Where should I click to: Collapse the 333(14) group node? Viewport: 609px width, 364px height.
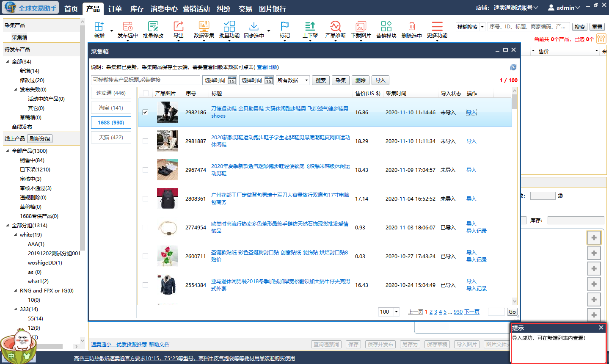(x=16, y=309)
